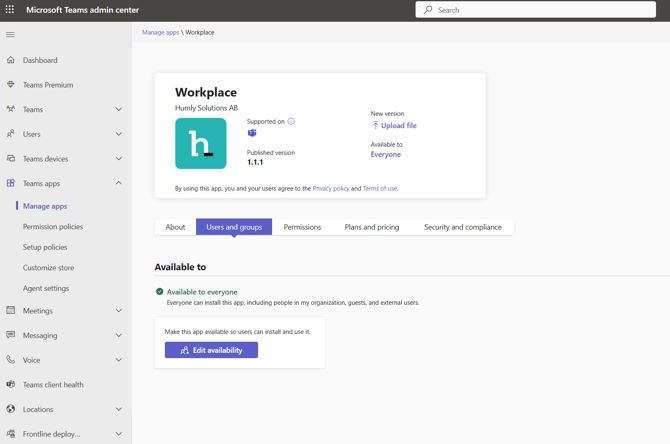The width and height of the screenshot is (670, 444).
Task: Click the Upload file link
Action: (398, 126)
